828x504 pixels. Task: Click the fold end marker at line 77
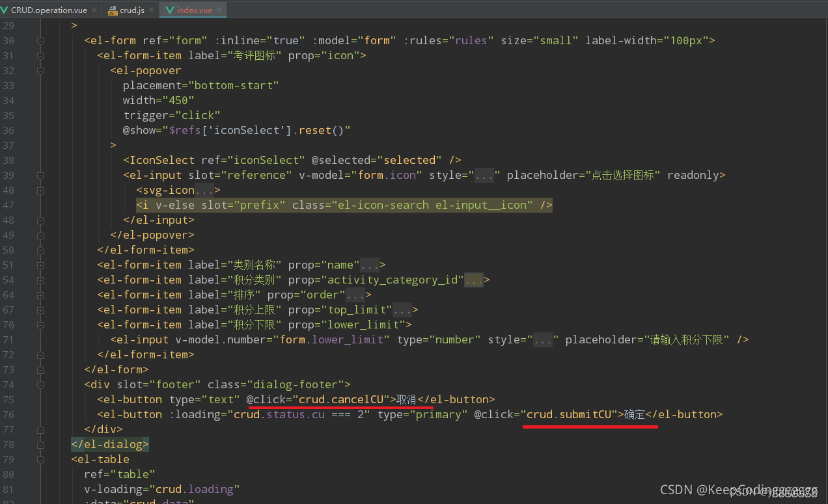coord(40,429)
